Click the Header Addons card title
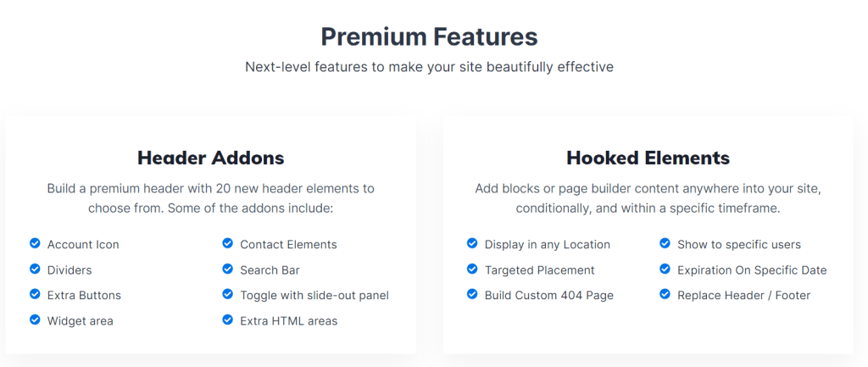Viewport: 868px width, 367px height. pos(211,158)
